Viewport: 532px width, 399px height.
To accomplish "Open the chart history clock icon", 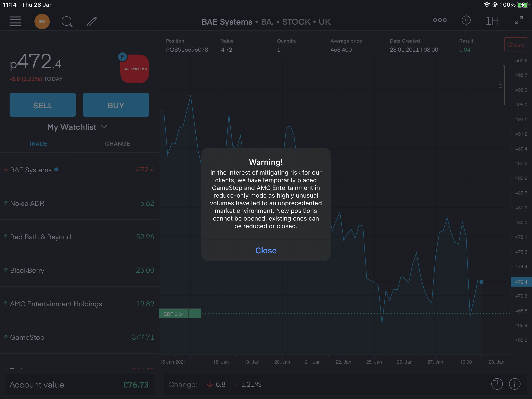I will coord(497,384).
